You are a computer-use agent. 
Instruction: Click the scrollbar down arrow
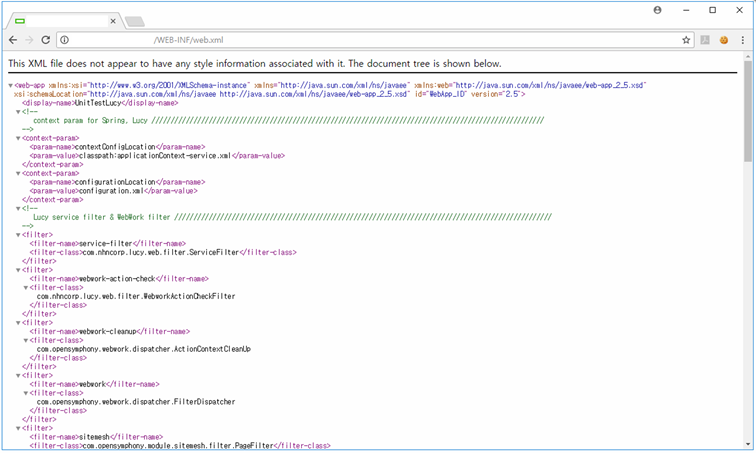coord(748,444)
